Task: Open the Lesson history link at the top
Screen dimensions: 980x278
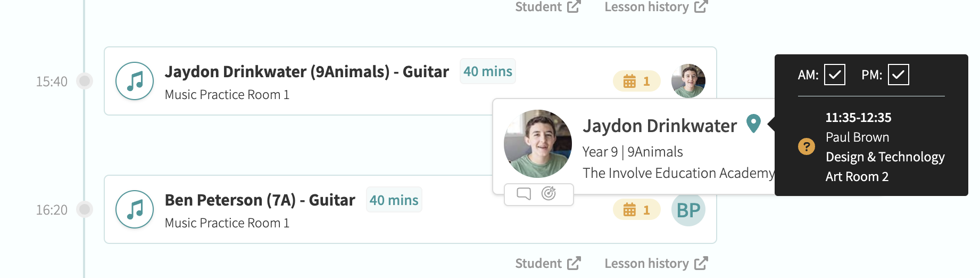Action: pyautogui.click(x=656, y=7)
